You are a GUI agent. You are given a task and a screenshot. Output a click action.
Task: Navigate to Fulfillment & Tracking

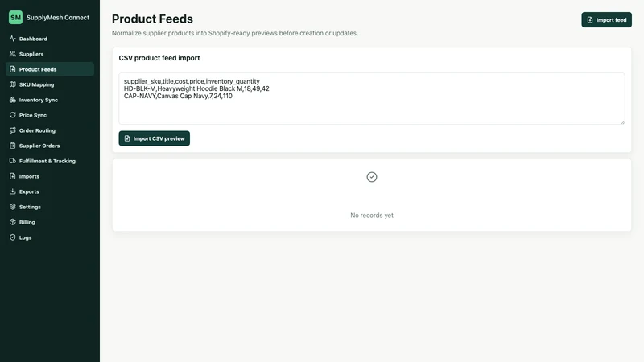(50, 161)
